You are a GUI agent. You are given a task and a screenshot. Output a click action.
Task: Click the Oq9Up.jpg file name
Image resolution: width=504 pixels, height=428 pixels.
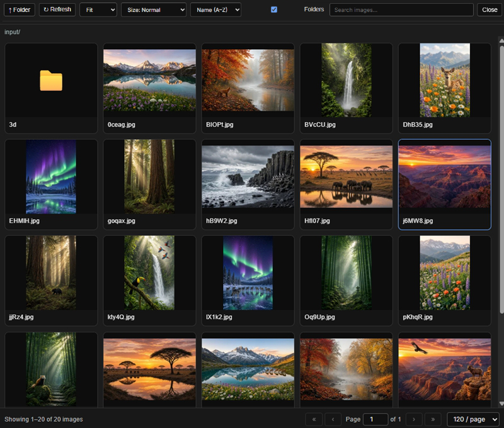coord(319,317)
